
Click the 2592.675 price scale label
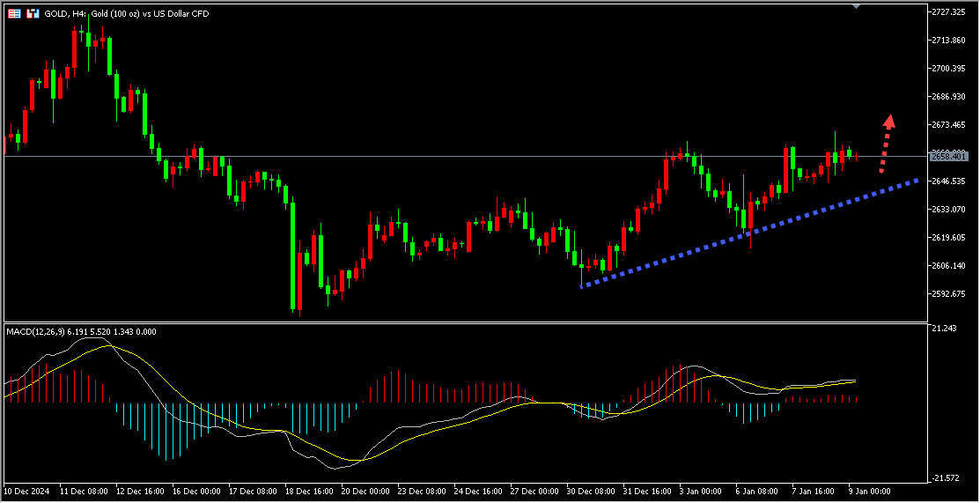[x=951, y=294]
